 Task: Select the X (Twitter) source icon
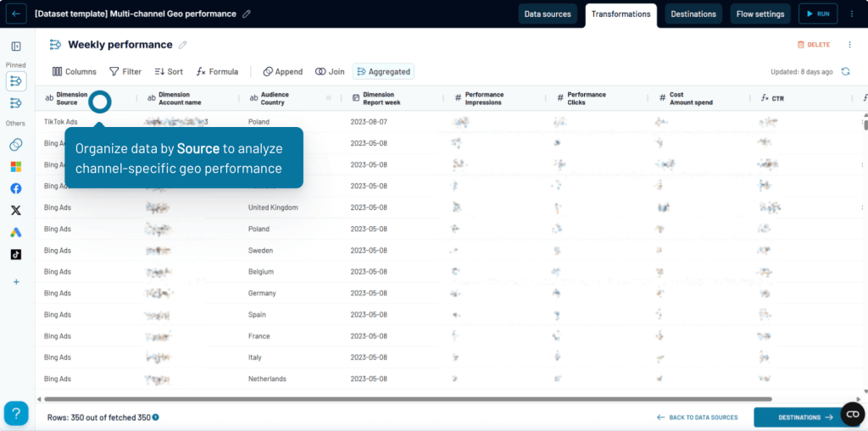16,210
